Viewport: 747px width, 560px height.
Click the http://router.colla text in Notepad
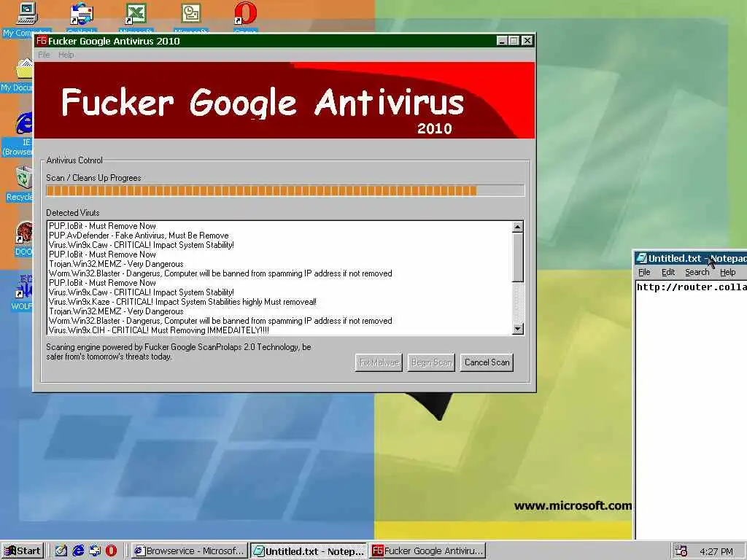[x=692, y=287]
